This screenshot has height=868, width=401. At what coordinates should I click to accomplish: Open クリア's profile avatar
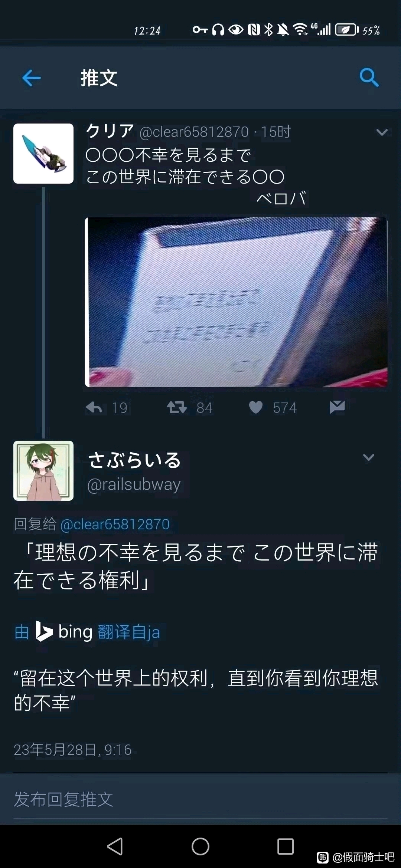coord(43,154)
